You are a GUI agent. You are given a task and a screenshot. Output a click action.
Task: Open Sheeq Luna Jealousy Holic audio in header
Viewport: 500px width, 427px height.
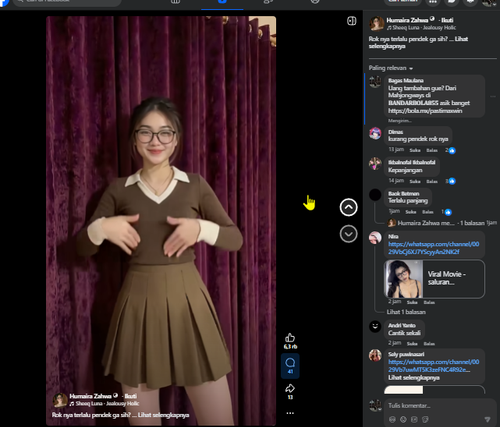(421, 28)
